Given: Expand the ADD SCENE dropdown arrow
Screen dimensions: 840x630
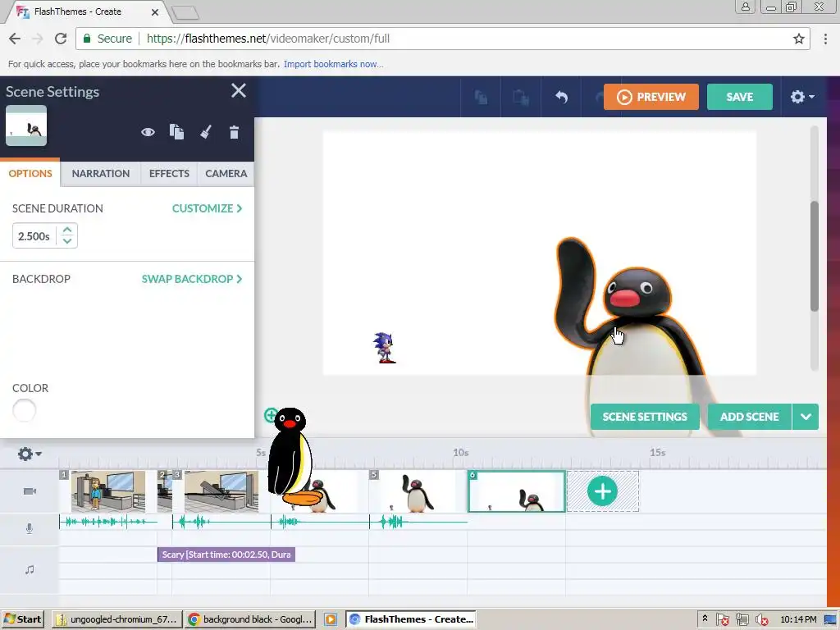Looking at the screenshot, I should (x=806, y=417).
